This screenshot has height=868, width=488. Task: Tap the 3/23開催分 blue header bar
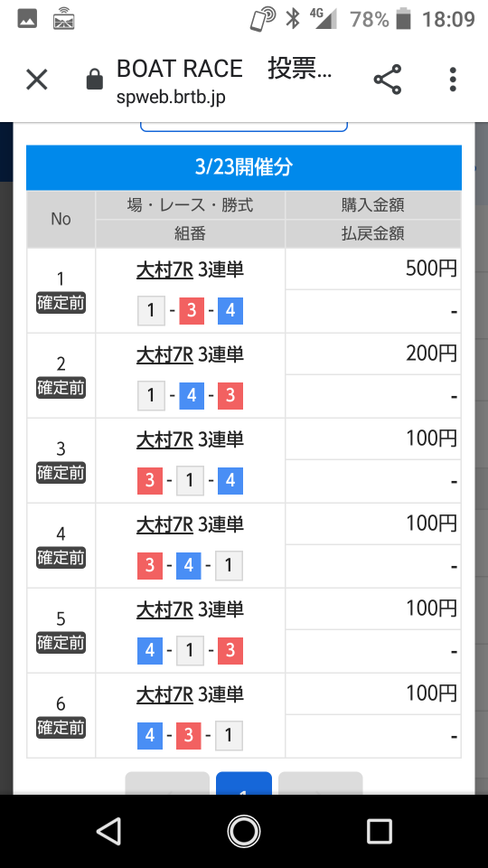tap(244, 167)
